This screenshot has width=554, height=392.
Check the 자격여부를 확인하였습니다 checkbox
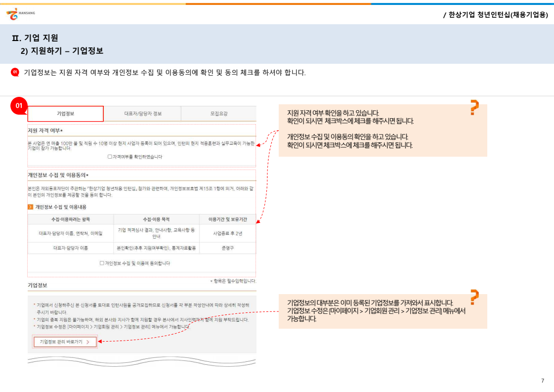pyautogui.click(x=110, y=157)
